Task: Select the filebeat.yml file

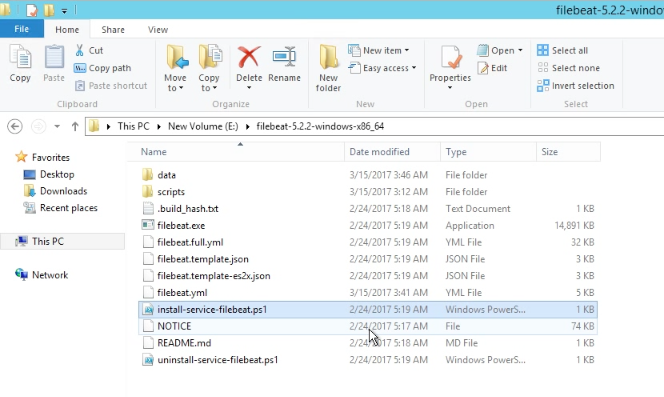Action: [368, 292]
